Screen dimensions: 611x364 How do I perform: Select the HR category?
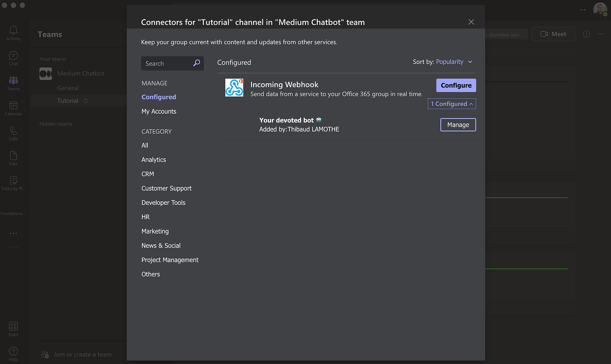coord(145,217)
